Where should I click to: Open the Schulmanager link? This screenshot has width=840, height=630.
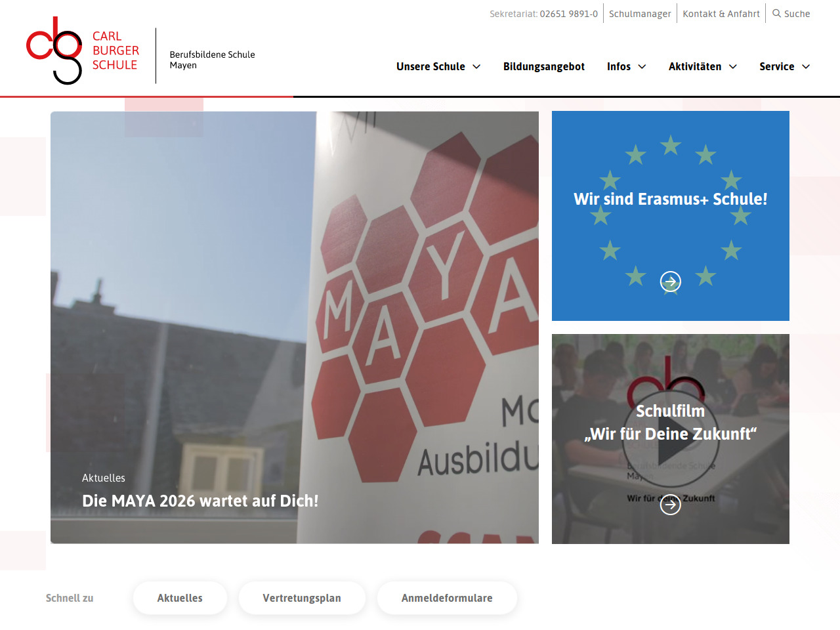pos(640,14)
